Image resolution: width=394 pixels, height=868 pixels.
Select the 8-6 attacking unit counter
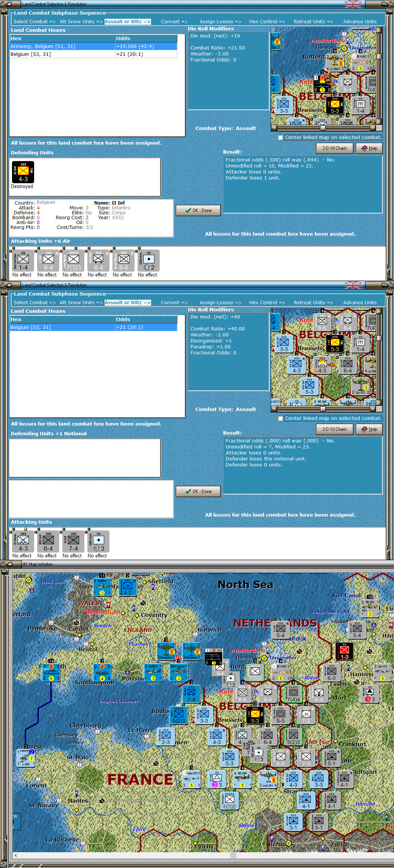(x=123, y=261)
